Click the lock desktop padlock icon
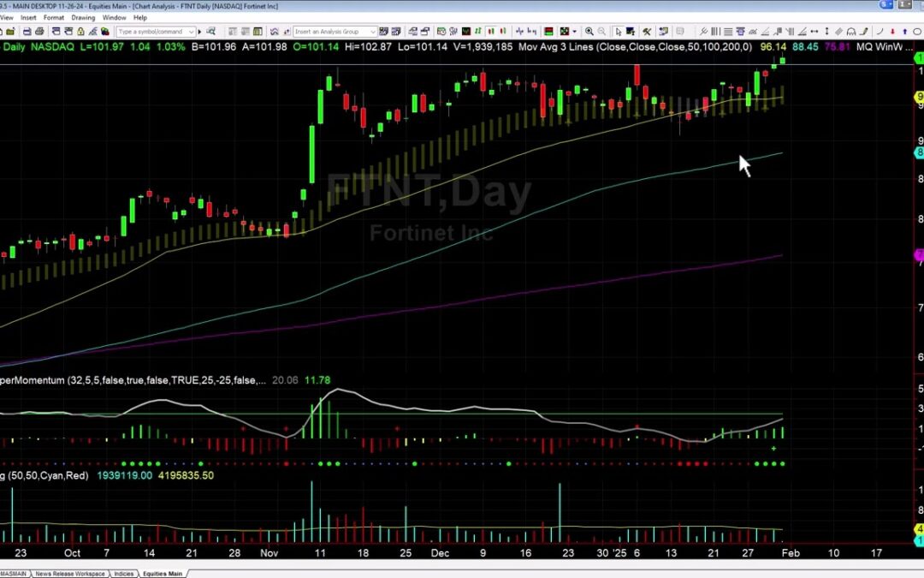The image size is (924, 578). tap(81, 32)
